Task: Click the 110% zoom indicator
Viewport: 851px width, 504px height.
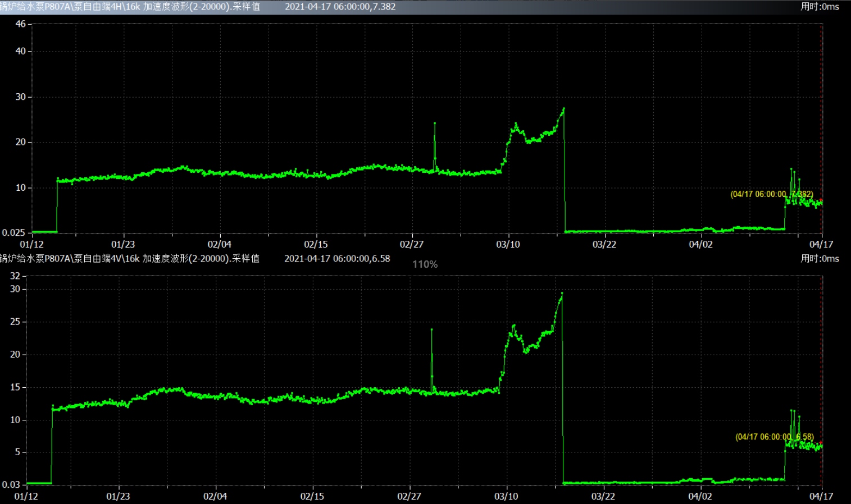Action: pyautogui.click(x=425, y=264)
